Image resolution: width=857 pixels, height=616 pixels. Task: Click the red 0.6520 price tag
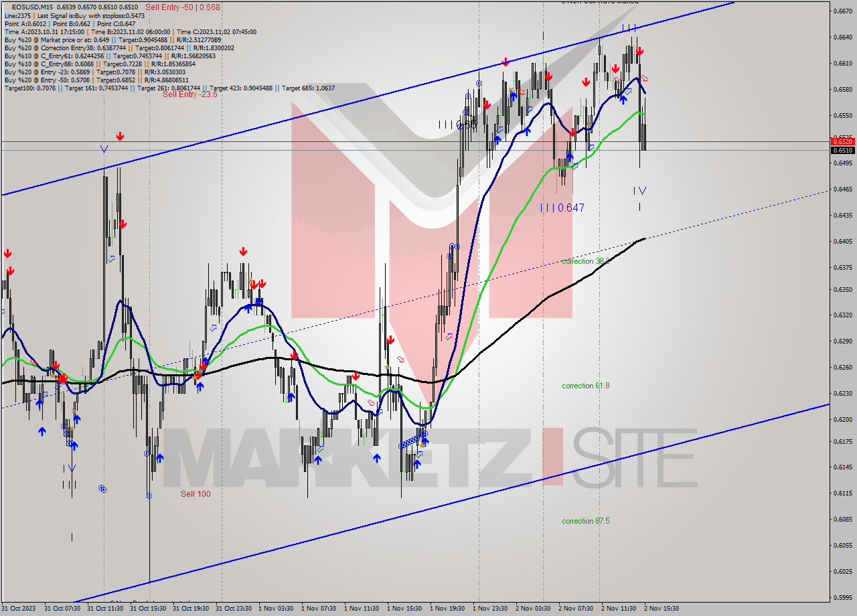tap(842, 141)
